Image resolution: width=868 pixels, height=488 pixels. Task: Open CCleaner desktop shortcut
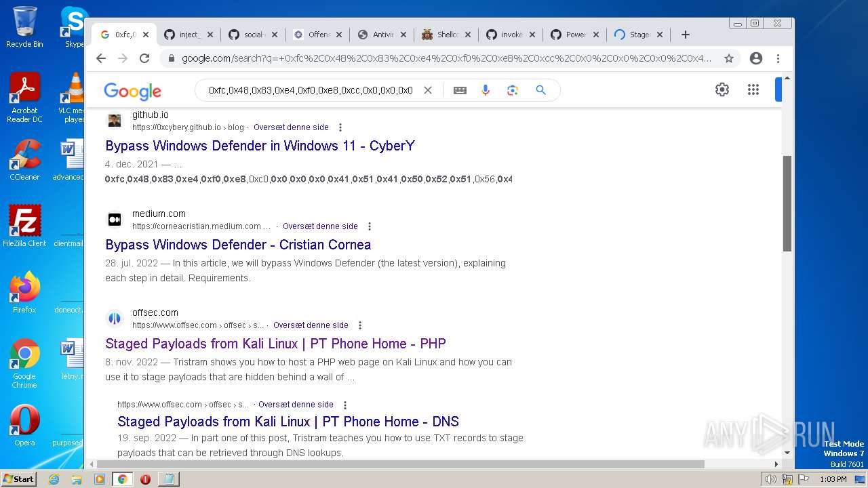click(x=24, y=160)
